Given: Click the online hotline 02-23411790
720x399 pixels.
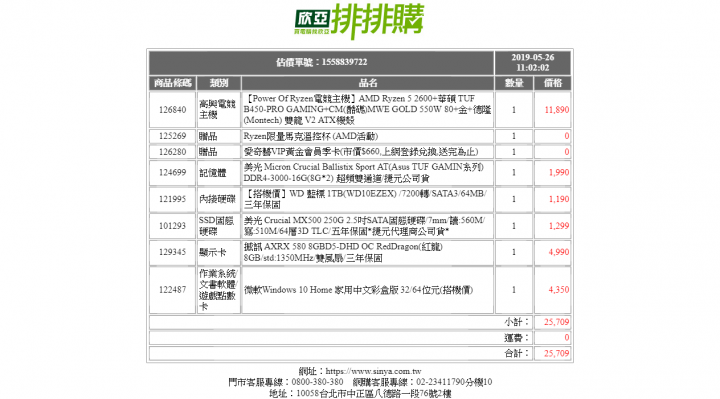Looking at the screenshot, I should point(440,382).
